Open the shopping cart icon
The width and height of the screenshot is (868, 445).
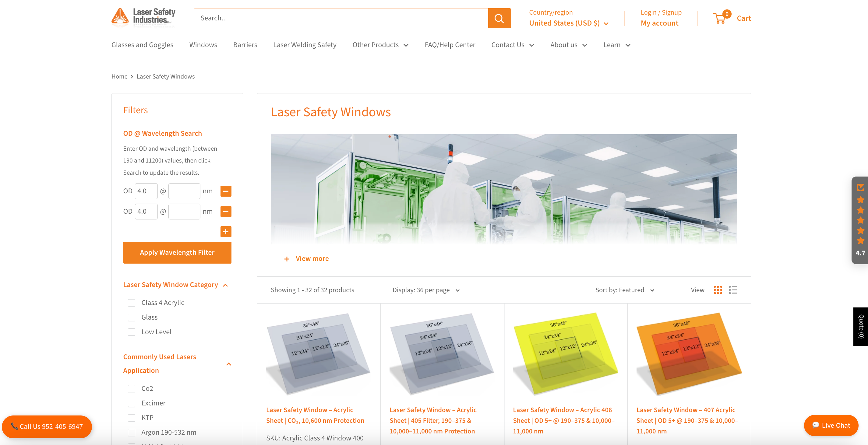[720, 18]
